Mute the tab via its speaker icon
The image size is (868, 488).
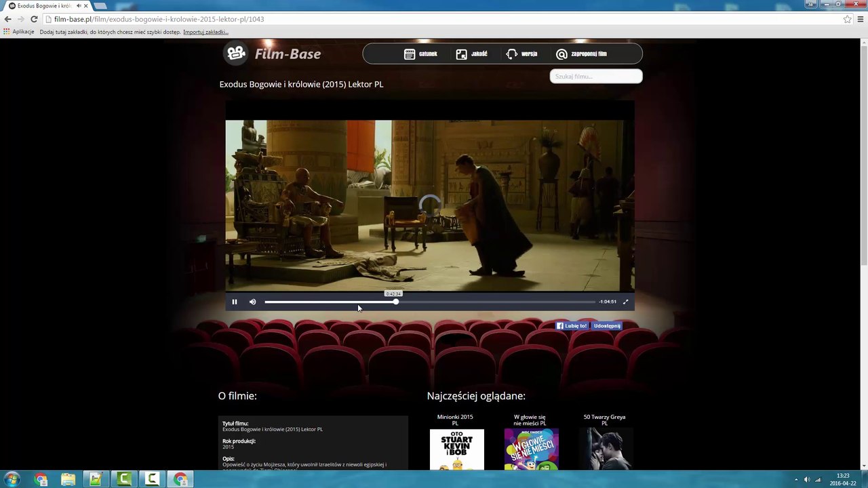click(79, 6)
